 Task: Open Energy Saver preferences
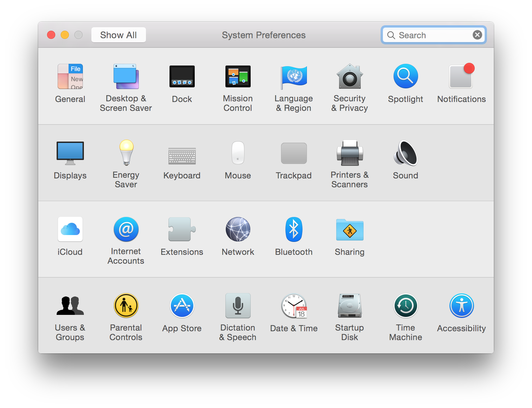[x=126, y=152]
